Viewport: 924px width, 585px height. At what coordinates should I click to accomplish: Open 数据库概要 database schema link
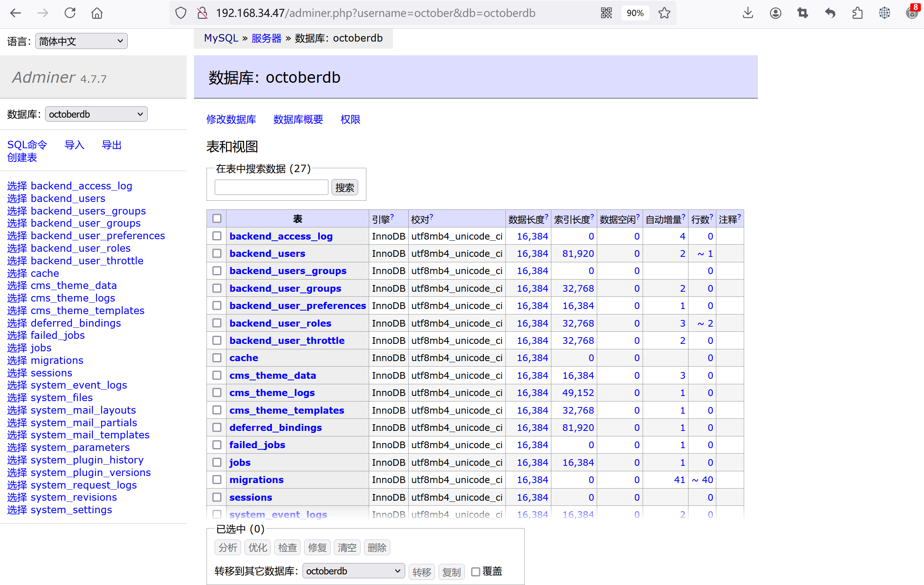298,119
